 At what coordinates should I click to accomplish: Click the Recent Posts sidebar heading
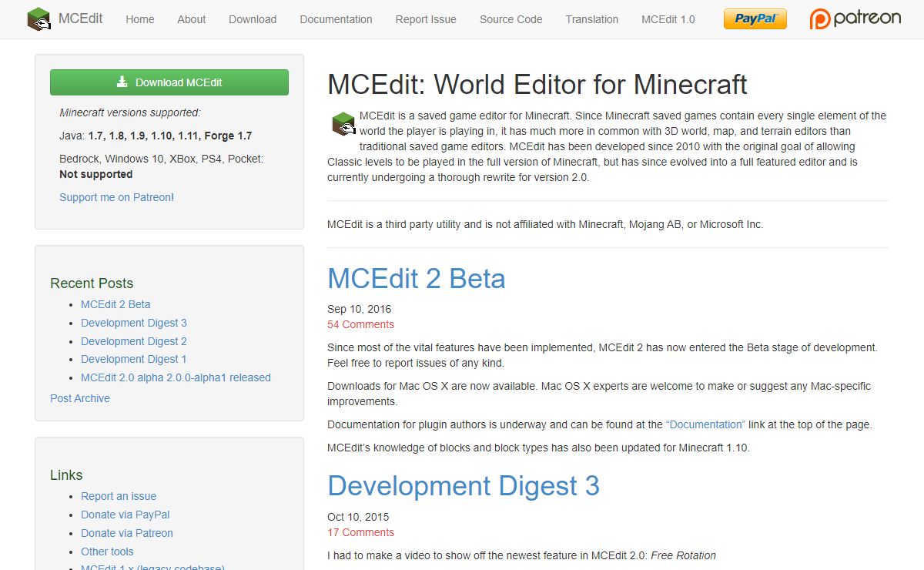point(92,283)
